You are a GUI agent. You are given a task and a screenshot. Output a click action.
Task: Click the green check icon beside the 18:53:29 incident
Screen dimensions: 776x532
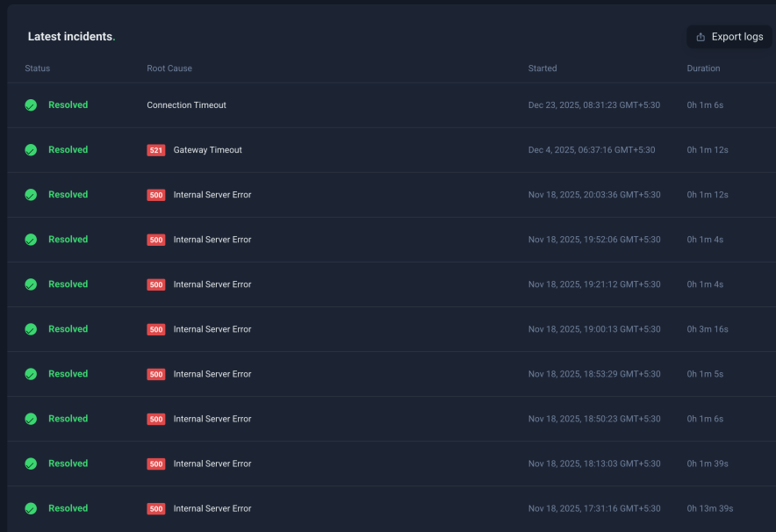[31, 374]
